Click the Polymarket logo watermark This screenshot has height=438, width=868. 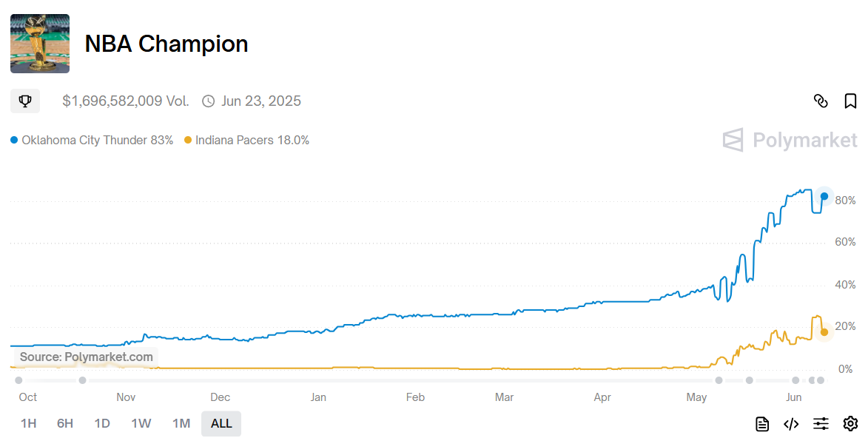790,140
